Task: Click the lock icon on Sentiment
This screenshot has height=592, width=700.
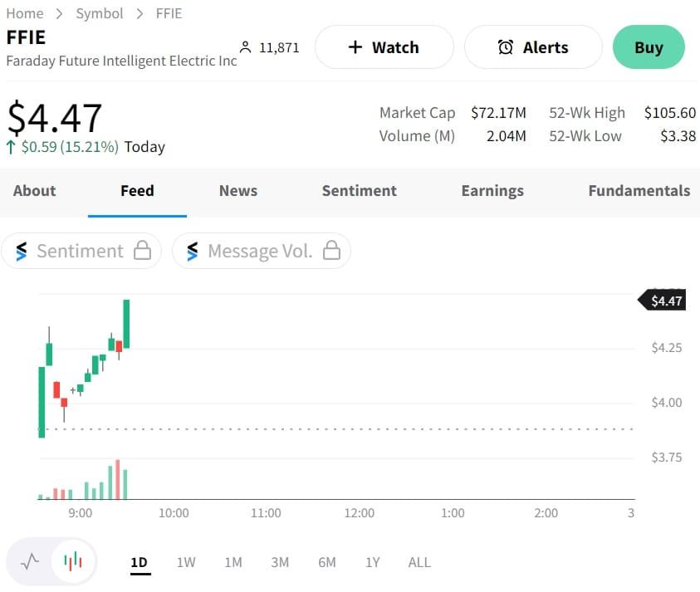Action: 142,251
